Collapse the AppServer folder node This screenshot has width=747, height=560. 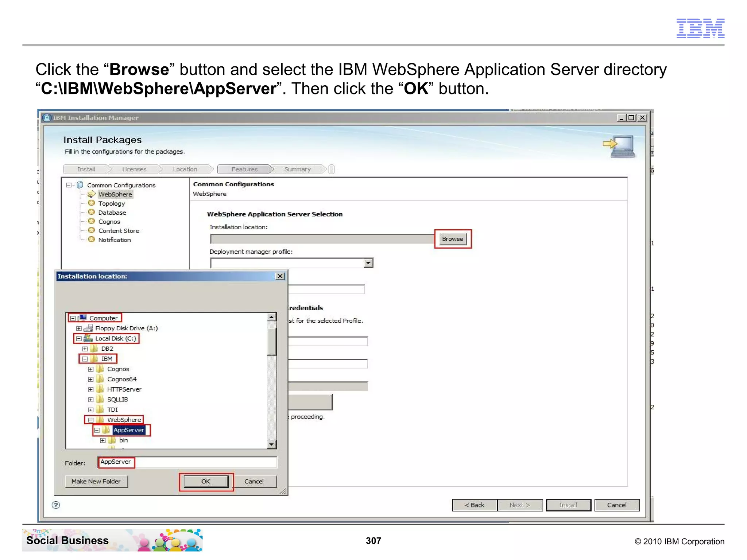[97, 430]
